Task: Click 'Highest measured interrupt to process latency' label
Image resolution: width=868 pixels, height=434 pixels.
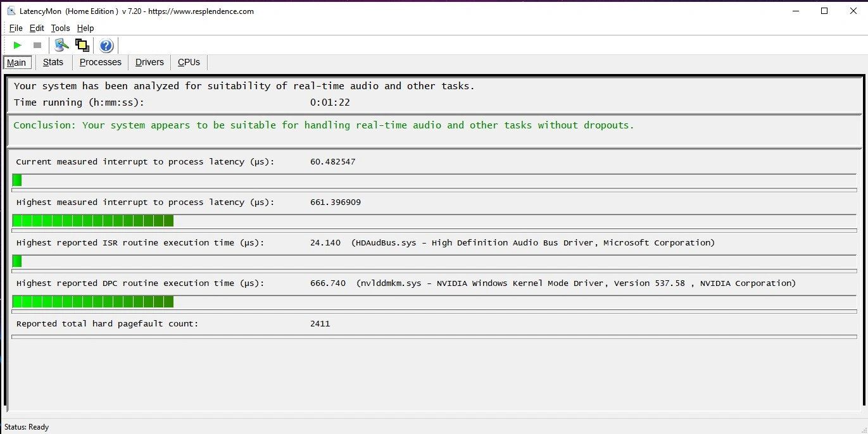Action: pos(145,202)
